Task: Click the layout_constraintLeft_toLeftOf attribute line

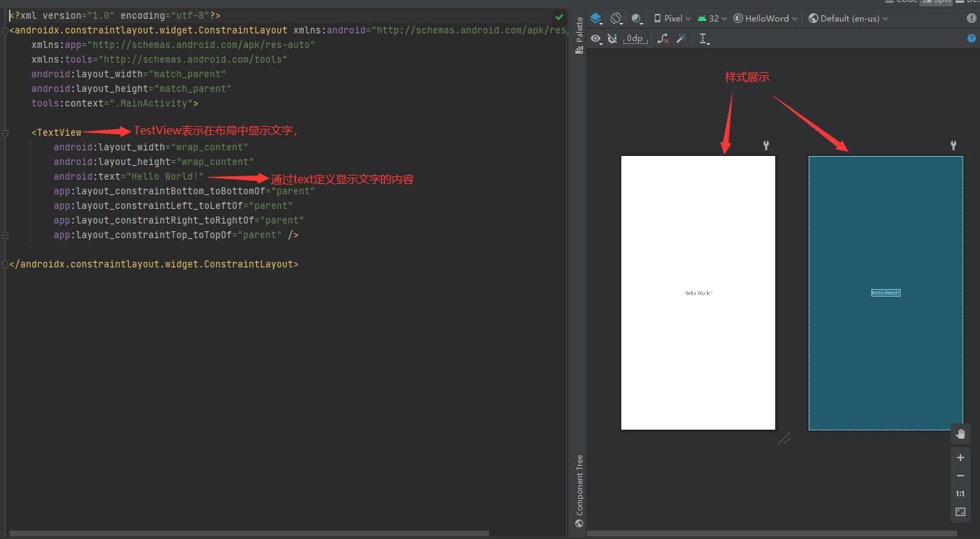Action: (173, 205)
